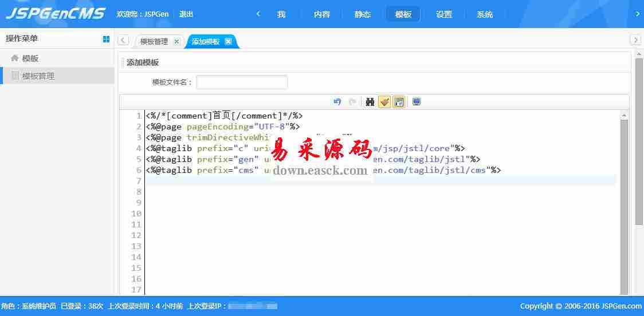This screenshot has width=644, height=316.
Task: Click the 模板文件名 input field
Action: pos(242,82)
